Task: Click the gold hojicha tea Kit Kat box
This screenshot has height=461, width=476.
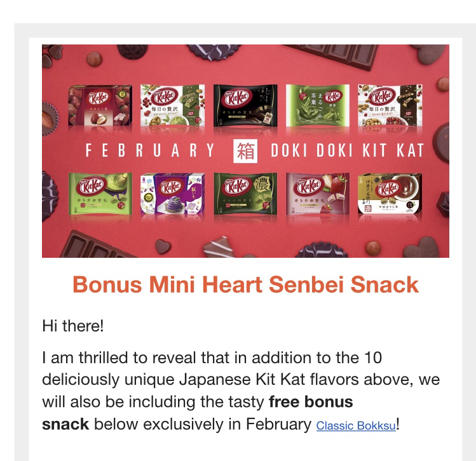Action: click(390, 194)
